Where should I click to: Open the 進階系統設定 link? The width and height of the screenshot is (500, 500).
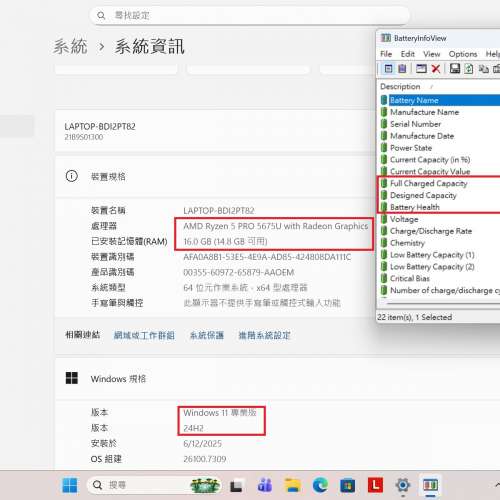(x=264, y=335)
